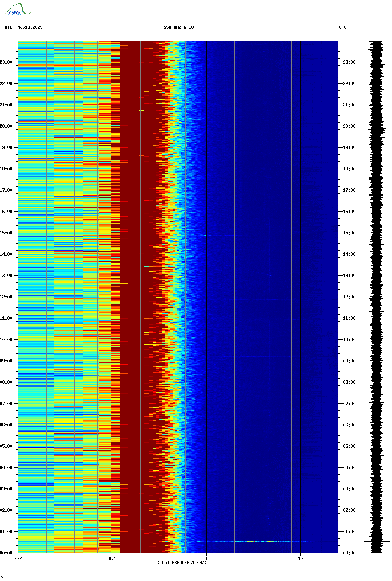This screenshot has height=581, width=392.
Task: Click the right 06:00 time label
Action: tap(349, 425)
